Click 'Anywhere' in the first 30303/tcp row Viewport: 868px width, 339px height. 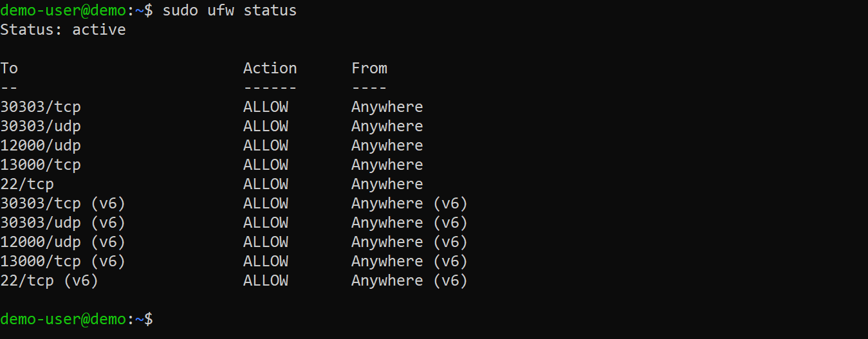click(x=387, y=107)
